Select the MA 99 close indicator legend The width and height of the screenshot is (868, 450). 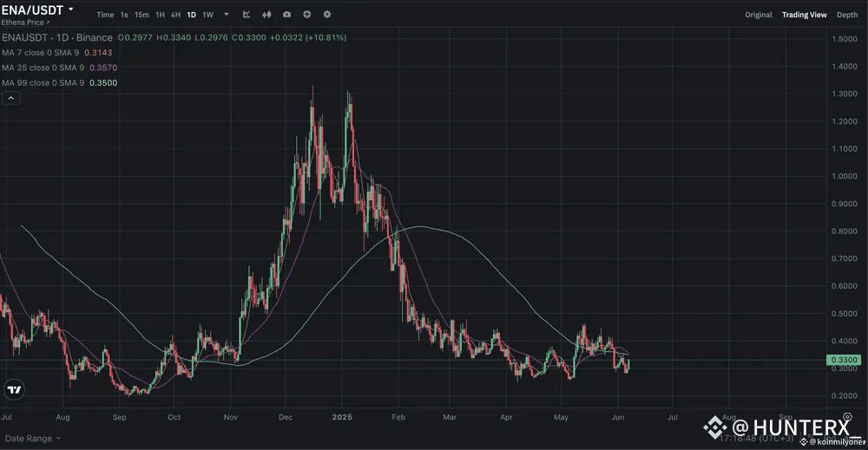pos(43,83)
